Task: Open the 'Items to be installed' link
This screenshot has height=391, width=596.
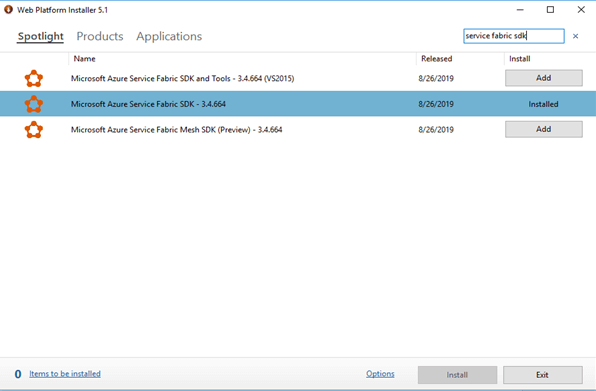Action: 65,374
